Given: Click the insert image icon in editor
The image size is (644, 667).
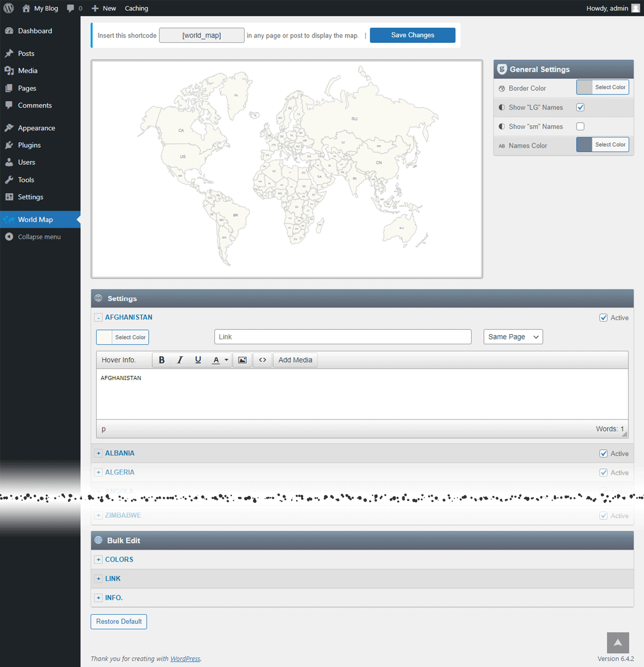Looking at the screenshot, I should click(242, 360).
